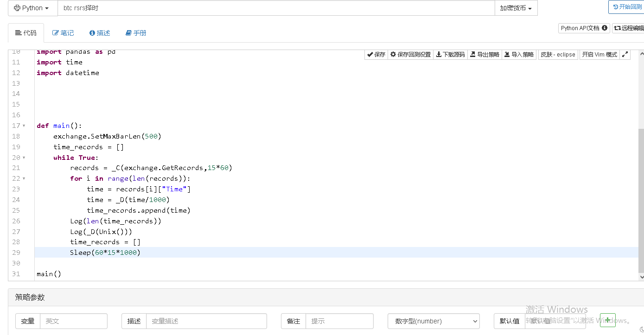Click the start backtest button
The image size is (644, 335).
click(627, 7)
